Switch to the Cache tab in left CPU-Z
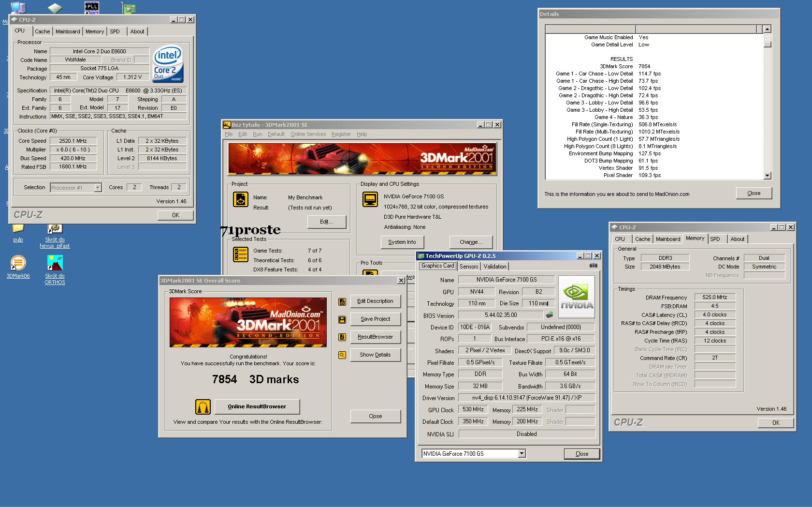 [42, 31]
